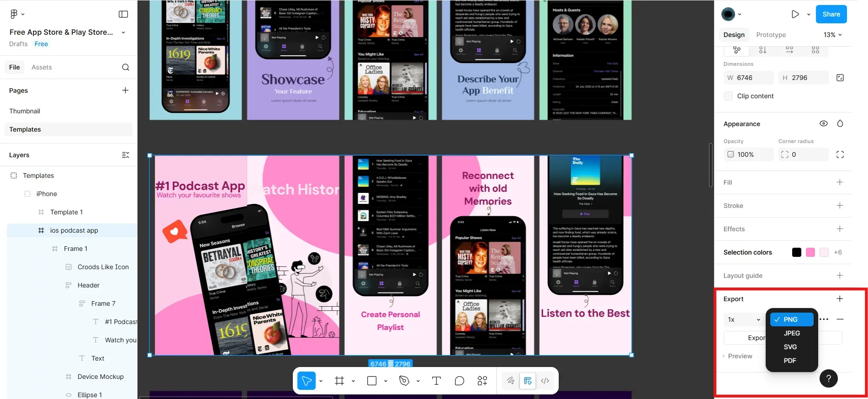Add a Stroke with plus icon
This screenshot has width=868, height=399.
pos(840,205)
